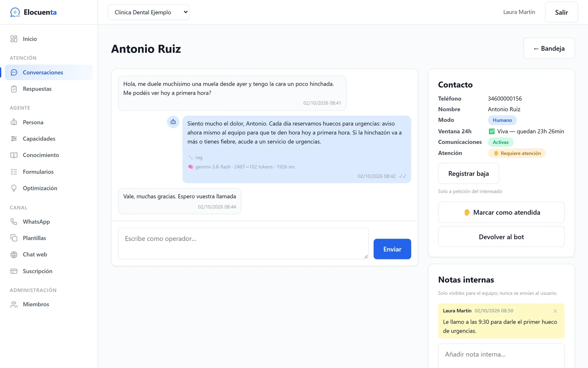Click the Laura Martín user name in header
588x368 pixels.
tap(519, 12)
